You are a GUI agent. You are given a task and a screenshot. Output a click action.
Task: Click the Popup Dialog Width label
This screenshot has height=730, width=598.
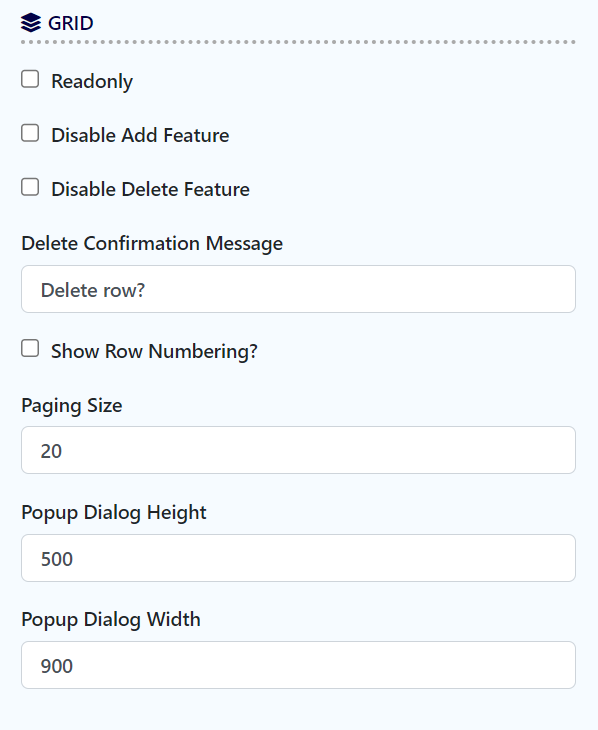(x=111, y=620)
